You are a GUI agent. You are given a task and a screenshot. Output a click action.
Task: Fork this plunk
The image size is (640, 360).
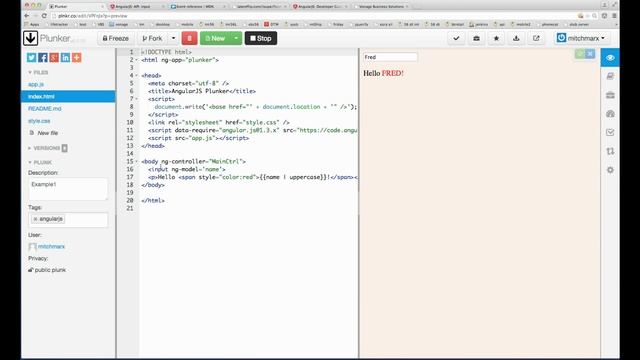[x=152, y=38]
